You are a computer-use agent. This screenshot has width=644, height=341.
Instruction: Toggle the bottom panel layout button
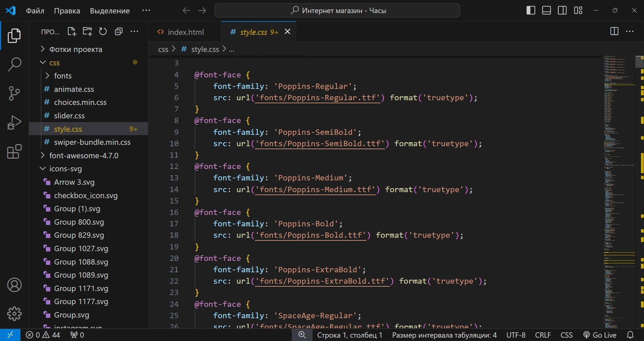[546, 10]
